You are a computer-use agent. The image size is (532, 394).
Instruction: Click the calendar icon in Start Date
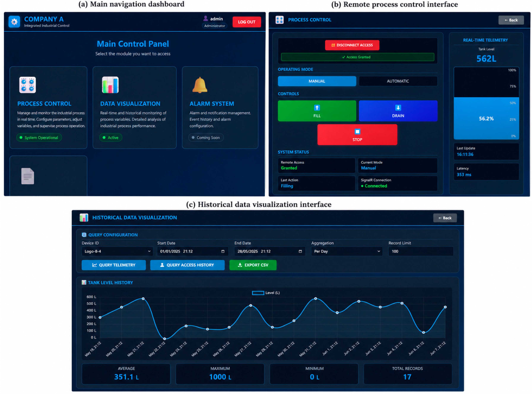click(223, 251)
